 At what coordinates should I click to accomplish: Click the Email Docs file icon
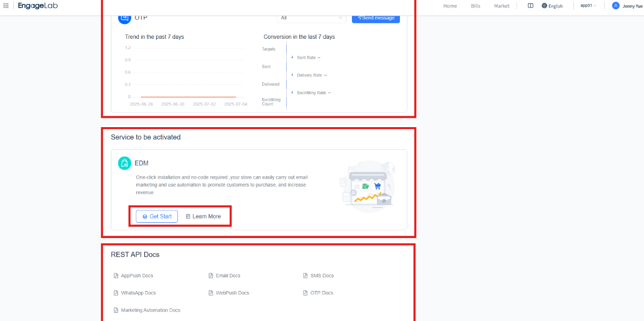coord(211,276)
